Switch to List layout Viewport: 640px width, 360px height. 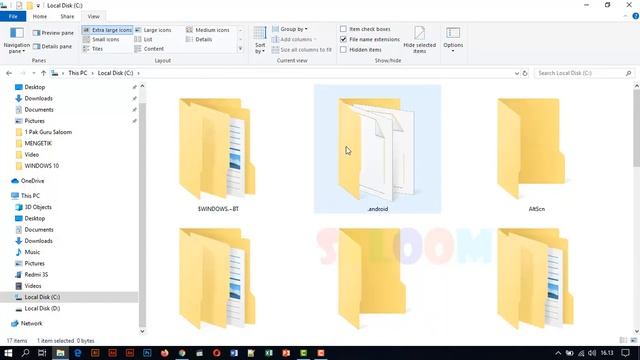coord(144,39)
